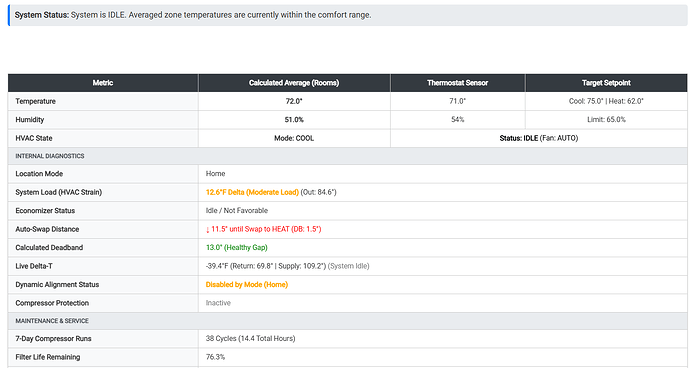690x368 pixels.
Task: Click the Thermostat Sensor column header
Action: [x=457, y=83]
